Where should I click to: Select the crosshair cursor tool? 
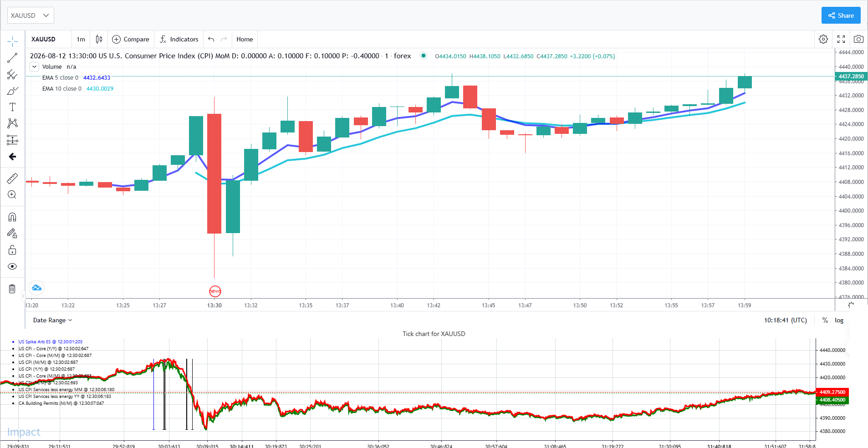point(12,42)
